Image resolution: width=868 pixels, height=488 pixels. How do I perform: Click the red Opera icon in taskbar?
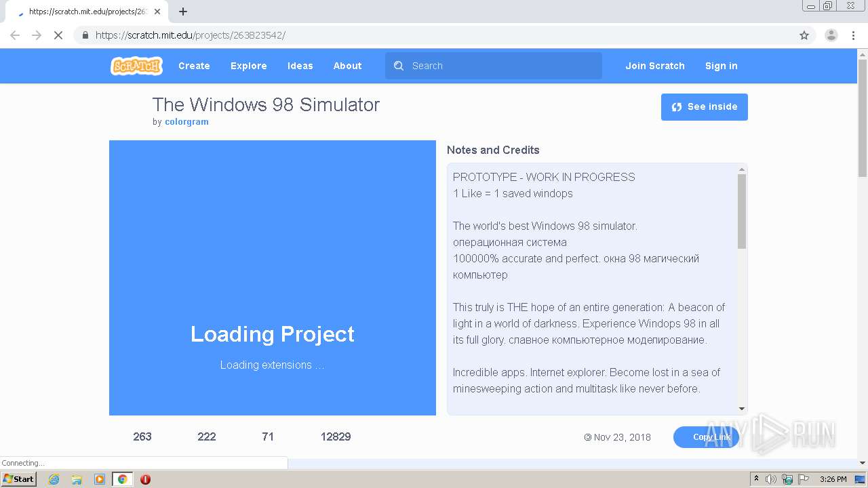point(145,479)
